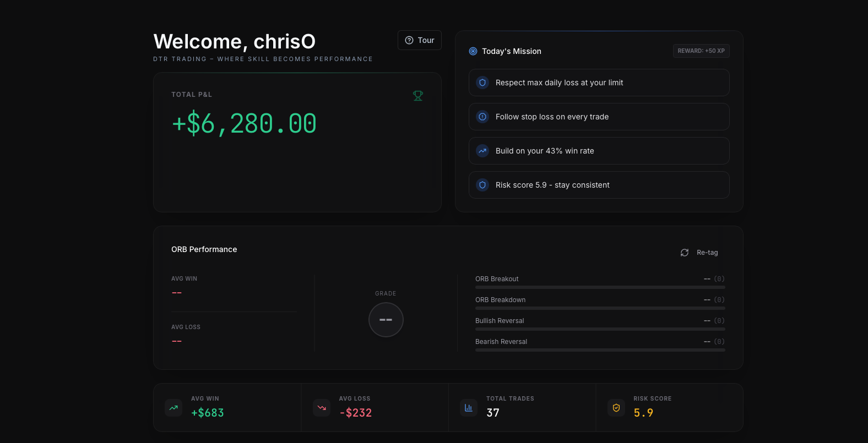Click the green uptrend icon beside AVG WIN +$683
868x443 pixels.
(173, 408)
